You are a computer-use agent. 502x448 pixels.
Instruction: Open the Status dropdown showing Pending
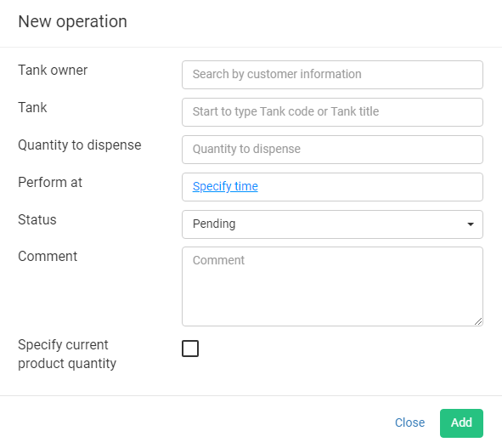pos(332,224)
